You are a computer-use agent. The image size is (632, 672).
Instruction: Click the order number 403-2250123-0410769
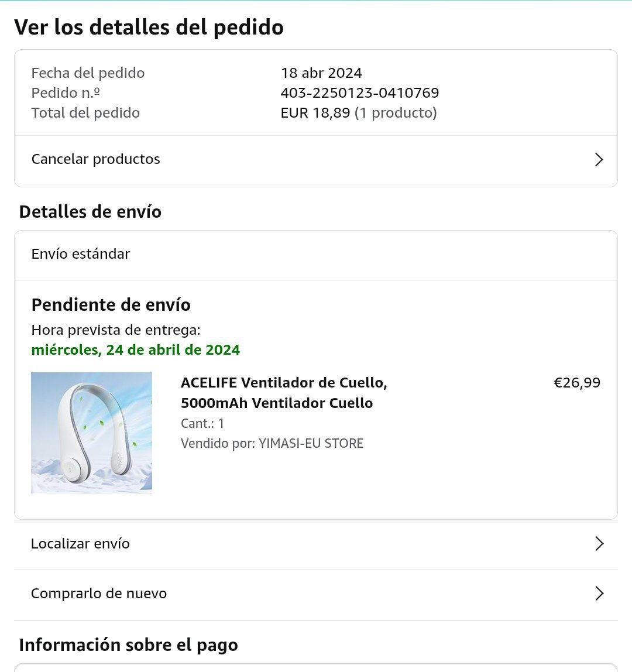pos(359,92)
